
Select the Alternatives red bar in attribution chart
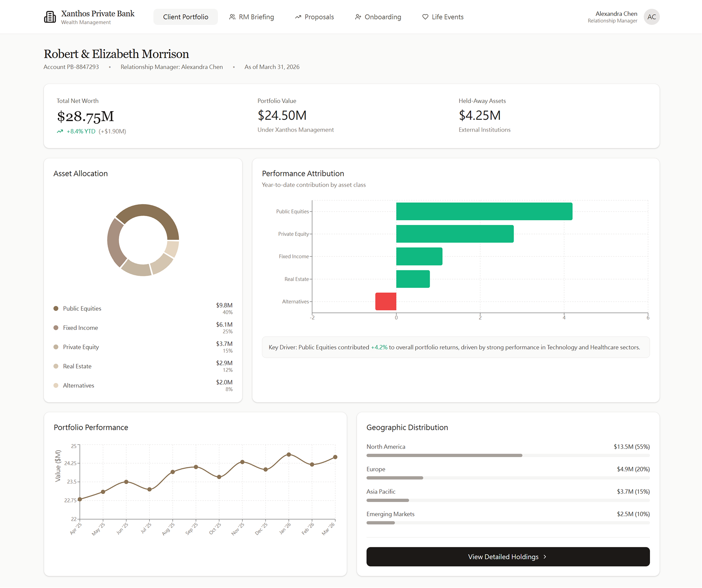(386, 301)
